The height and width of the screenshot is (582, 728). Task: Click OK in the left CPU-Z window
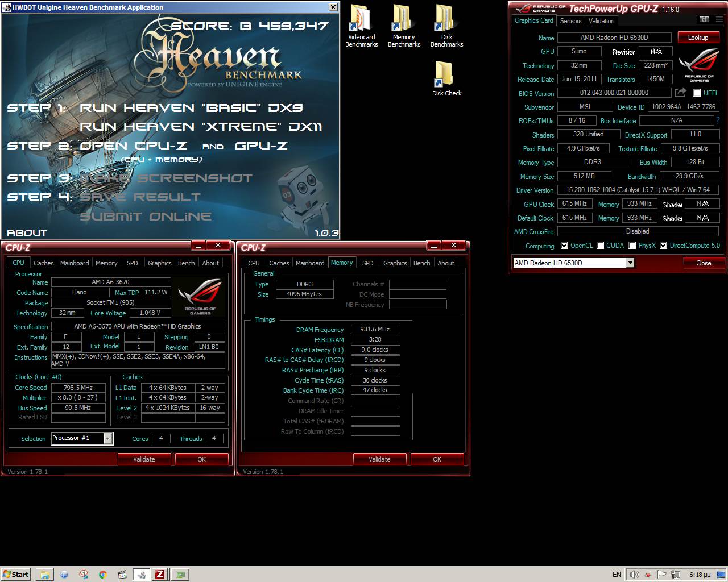[201, 459]
